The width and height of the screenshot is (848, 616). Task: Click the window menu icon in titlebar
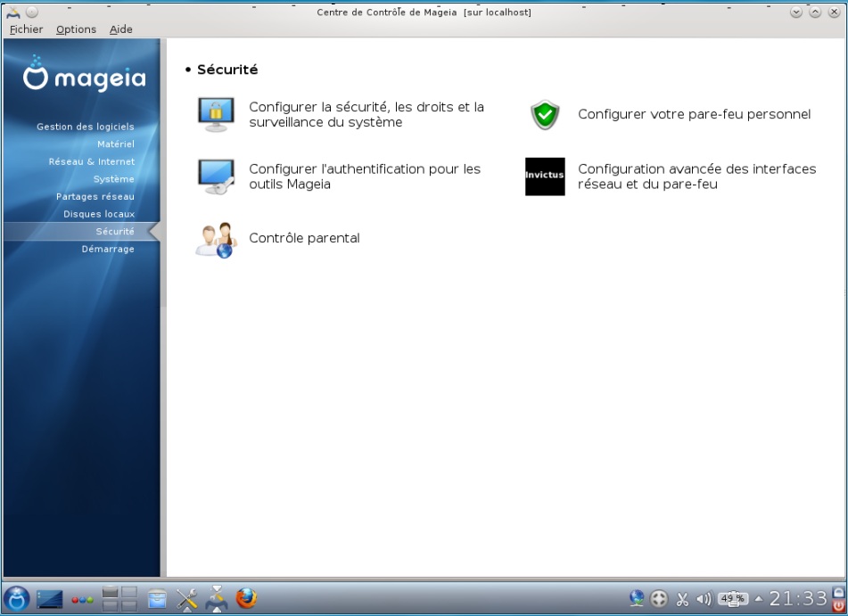13,12
